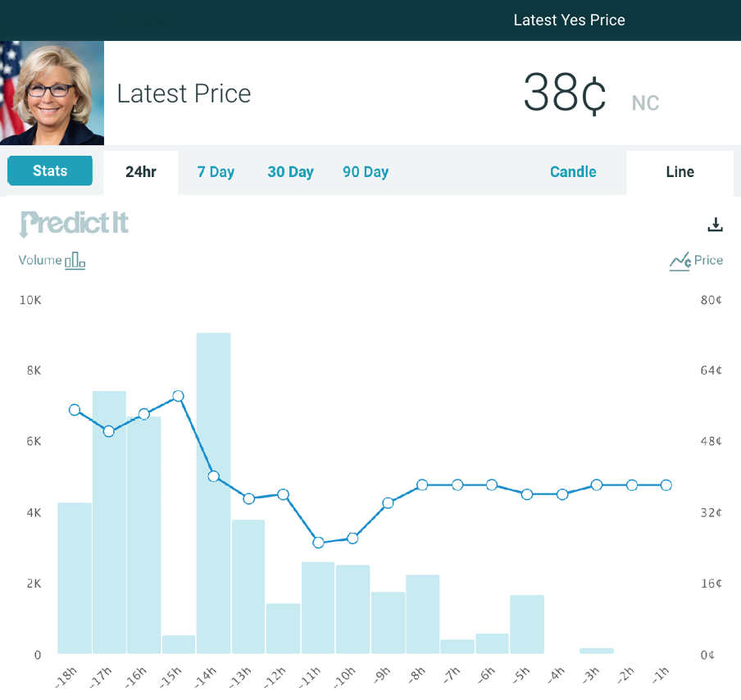The width and height of the screenshot is (741, 700).
Task: Click the candidate portrait photo
Action: (x=52, y=93)
